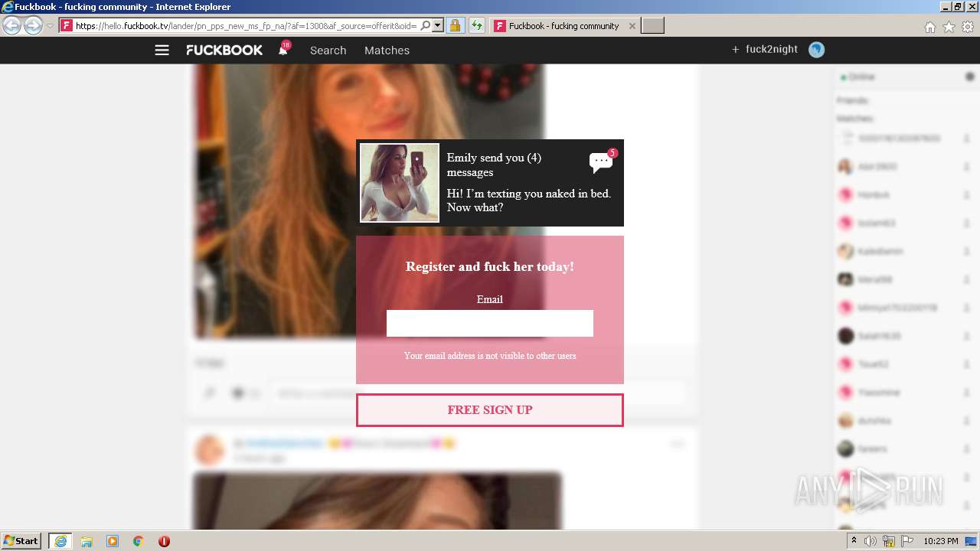This screenshot has height=551, width=980.
Task: Click the address bar URL field
Action: point(245,25)
